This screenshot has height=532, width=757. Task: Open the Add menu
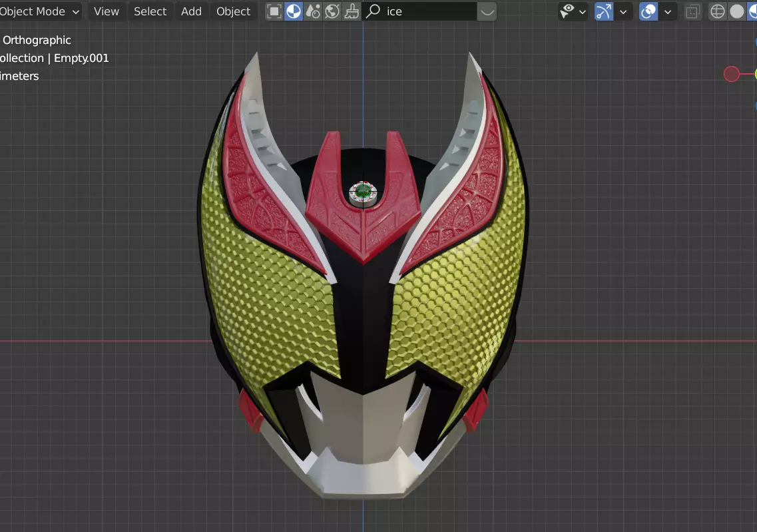[191, 11]
